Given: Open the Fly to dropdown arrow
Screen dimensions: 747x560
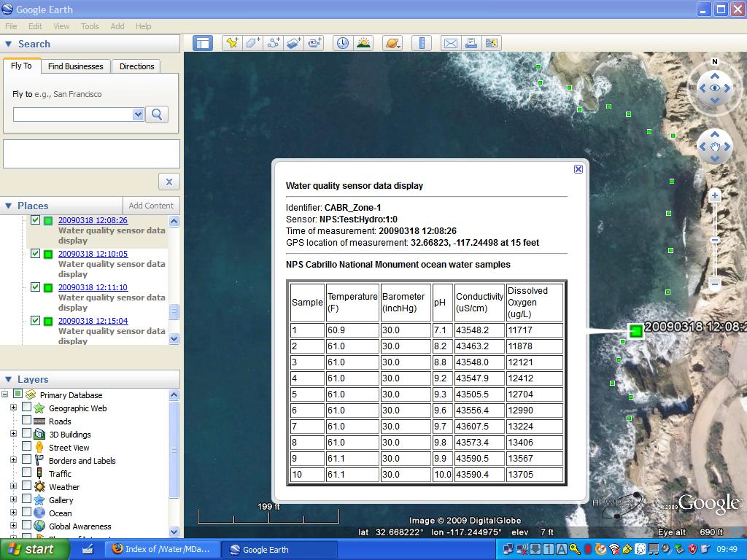Looking at the screenshot, I should coord(138,114).
